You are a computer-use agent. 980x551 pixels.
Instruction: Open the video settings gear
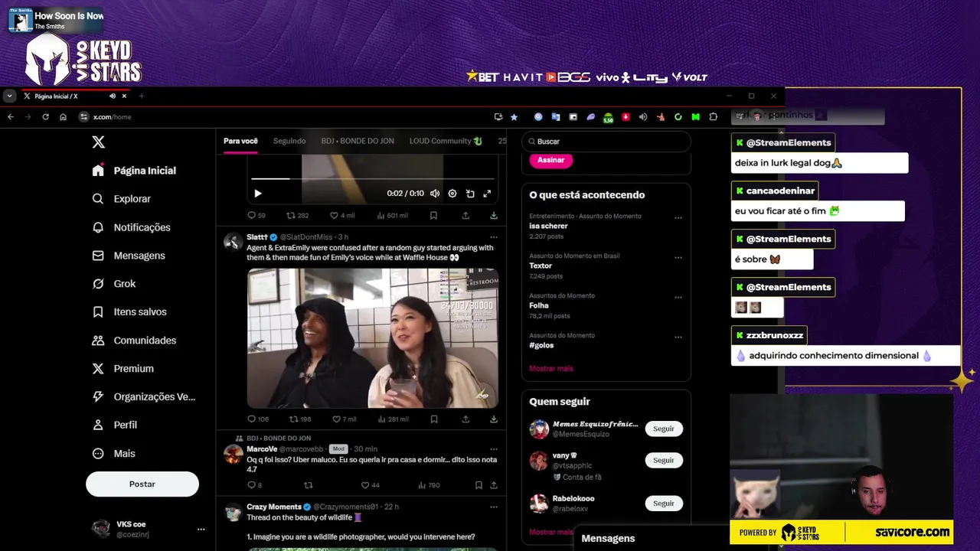pos(452,194)
